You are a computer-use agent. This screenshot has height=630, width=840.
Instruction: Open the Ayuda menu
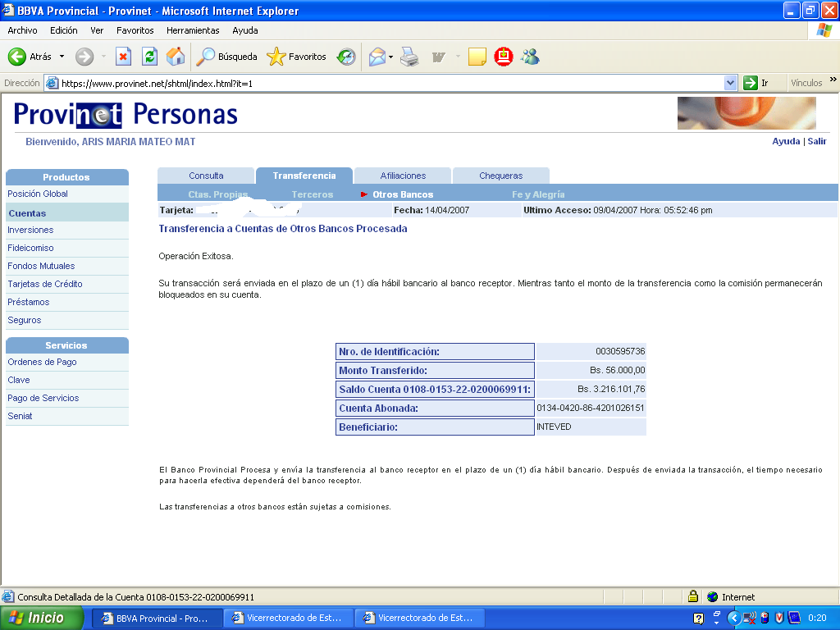click(x=245, y=30)
